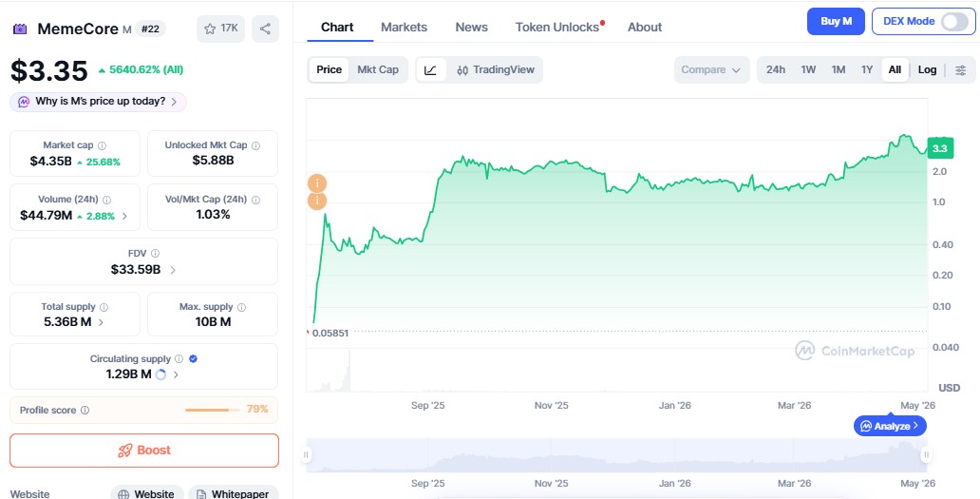This screenshot has width=980, height=499.
Task: Expand the Total supply chevron
Action: pos(101,322)
